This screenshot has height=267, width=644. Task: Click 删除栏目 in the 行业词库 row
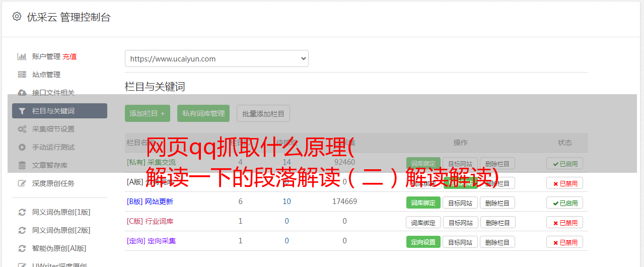(x=497, y=222)
